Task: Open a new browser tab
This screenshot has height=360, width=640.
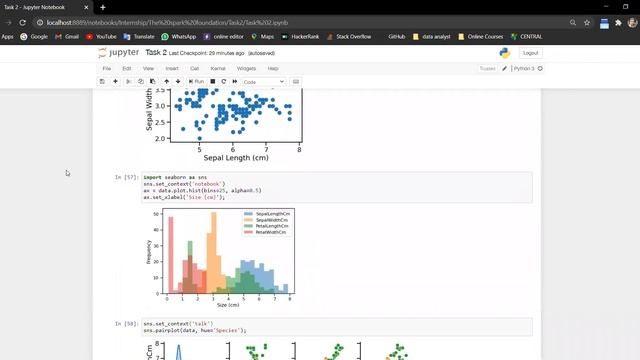Action: point(103,7)
